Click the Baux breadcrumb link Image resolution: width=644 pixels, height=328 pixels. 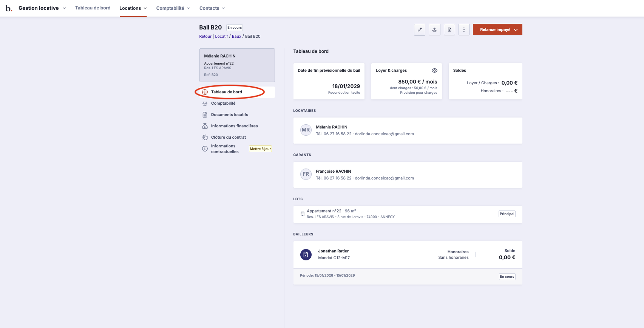tap(236, 36)
